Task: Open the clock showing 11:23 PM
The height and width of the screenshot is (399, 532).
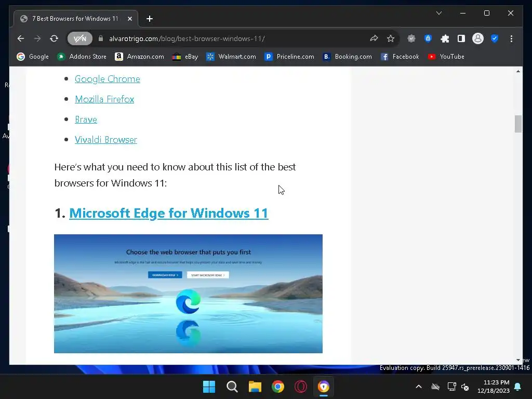Action: click(494, 387)
